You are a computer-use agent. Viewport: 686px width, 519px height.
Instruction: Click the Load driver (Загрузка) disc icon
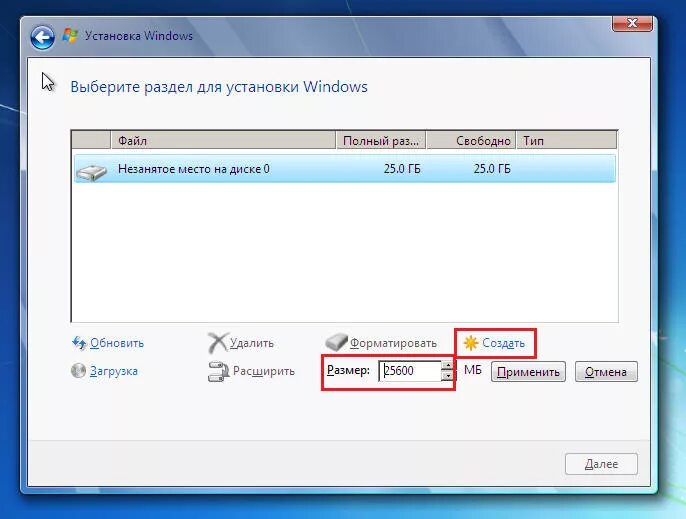tap(78, 371)
